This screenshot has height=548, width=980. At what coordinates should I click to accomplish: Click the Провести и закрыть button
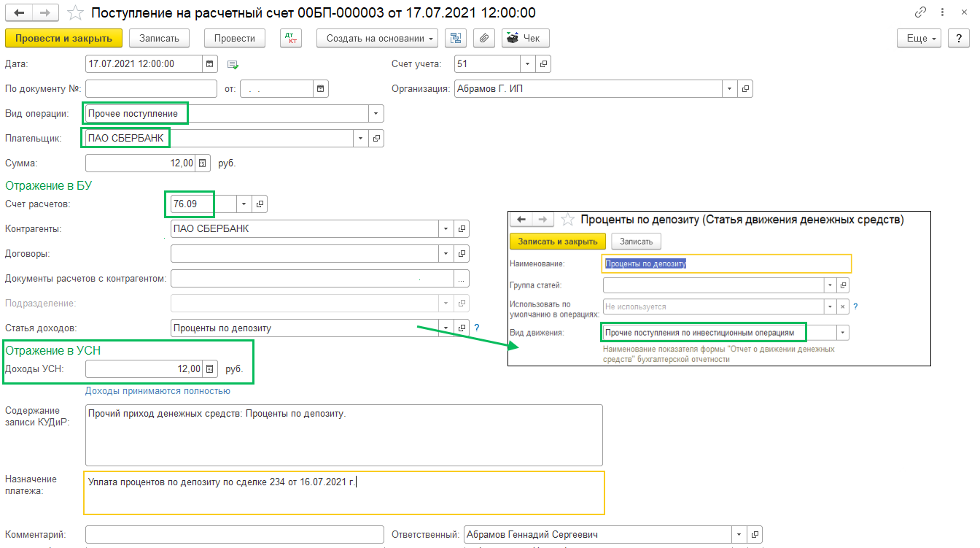tap(63, 38)
